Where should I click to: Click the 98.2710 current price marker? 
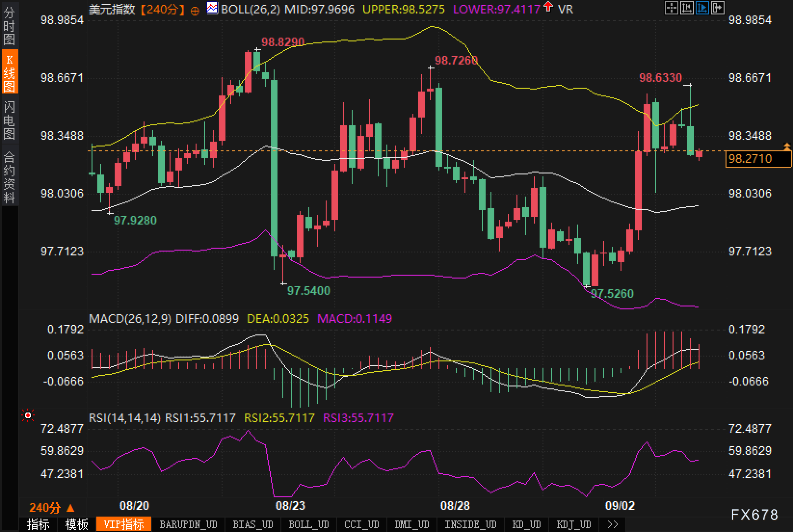(758, 159)
